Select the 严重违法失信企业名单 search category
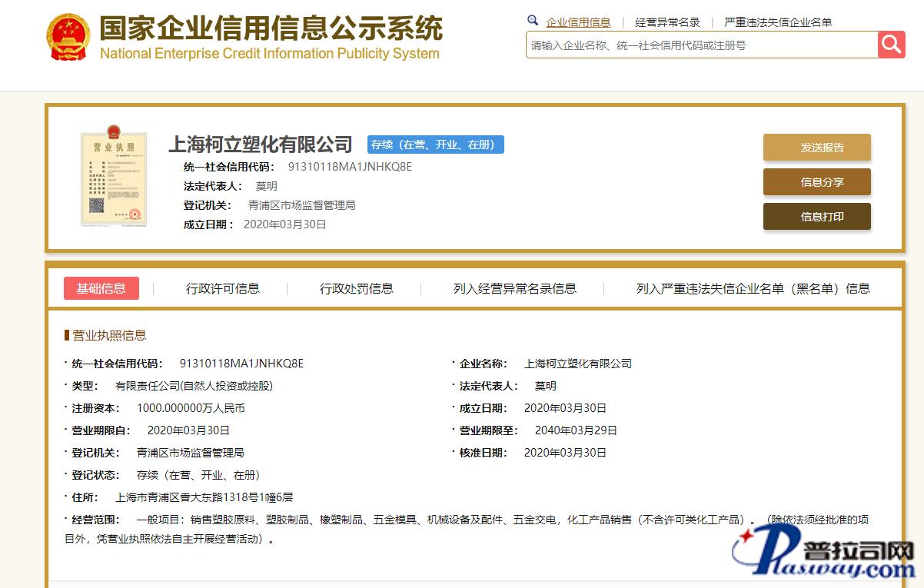 (x=778, y=22)
